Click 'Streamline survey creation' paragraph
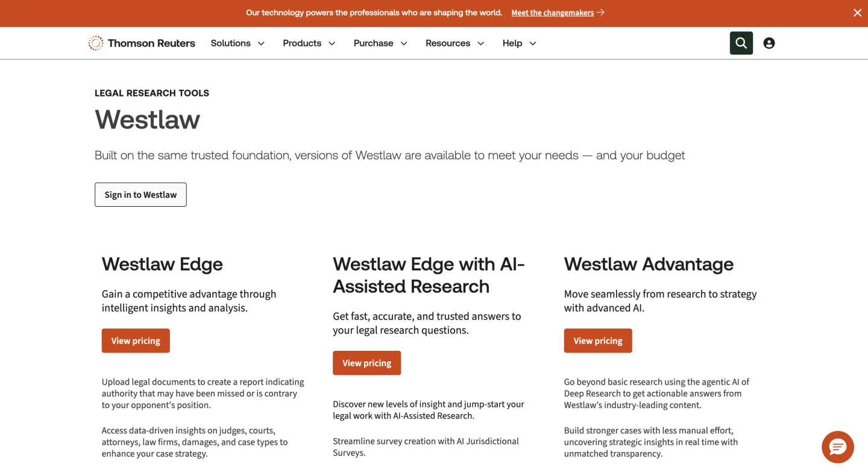This screenshot has height=472, width=868. 426,447
